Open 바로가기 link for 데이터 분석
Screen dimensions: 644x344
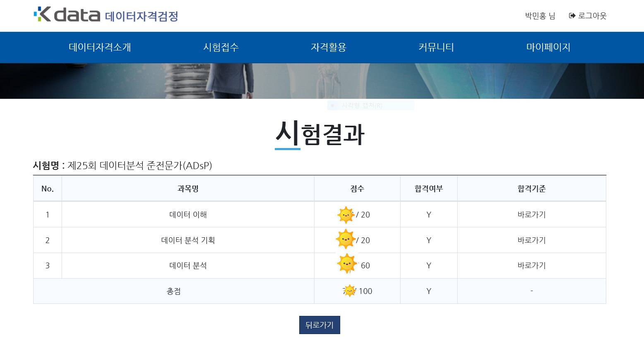(532, 265)
